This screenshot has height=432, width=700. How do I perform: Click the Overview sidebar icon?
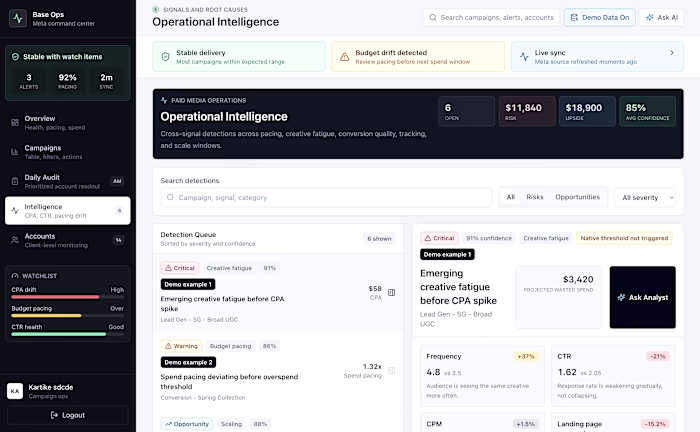click(x=15, y=122)
